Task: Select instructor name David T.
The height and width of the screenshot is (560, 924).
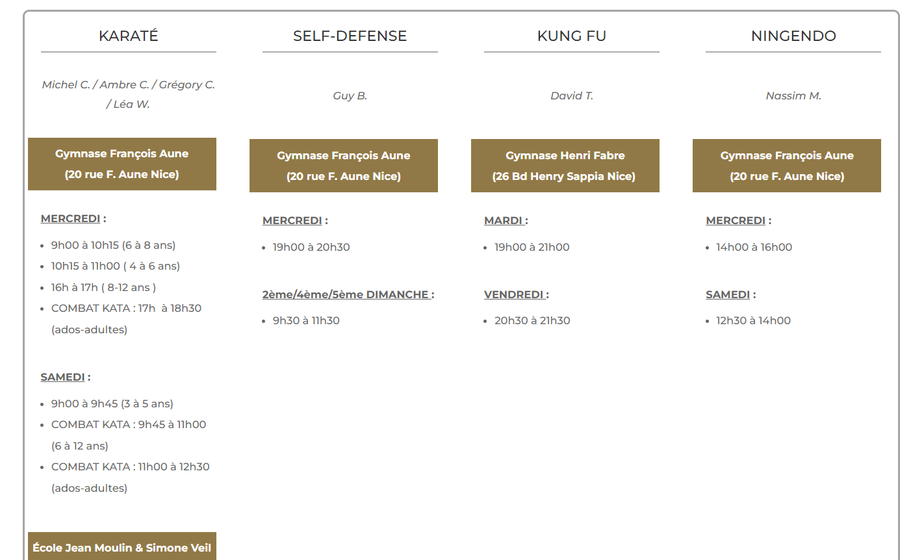Action: coord(572,96)
